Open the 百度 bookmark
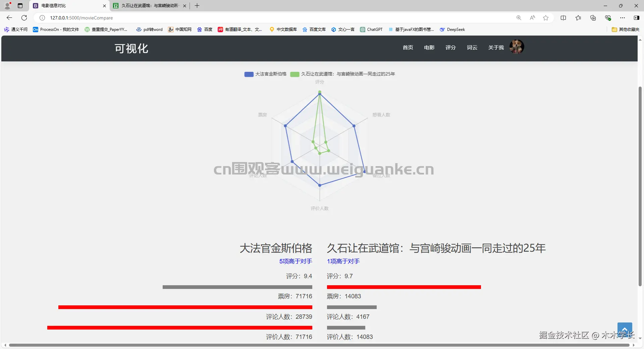Image resolution: width=644 pixels, height=349 pixels. click(205, 30)
